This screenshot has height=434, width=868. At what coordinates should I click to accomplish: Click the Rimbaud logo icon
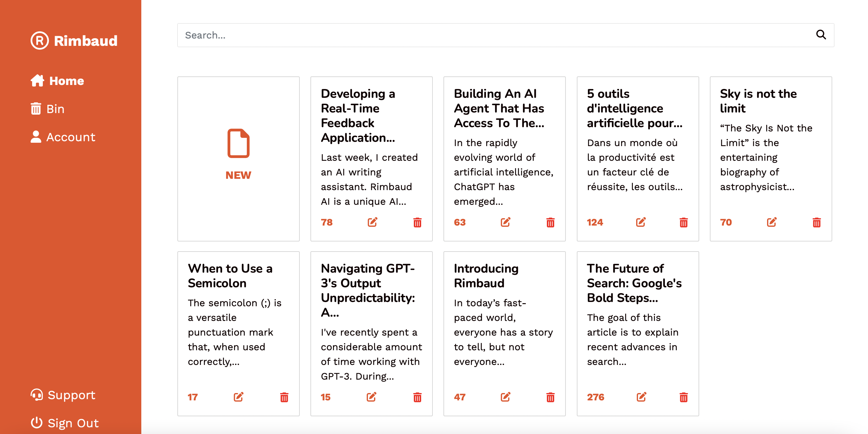(x=40, y=41)
